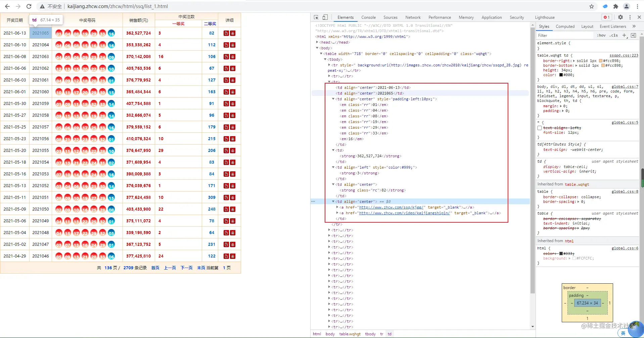Click the 首页 pagination link
The height and width of the screenshot is (338, 644).
pos(155,268)
